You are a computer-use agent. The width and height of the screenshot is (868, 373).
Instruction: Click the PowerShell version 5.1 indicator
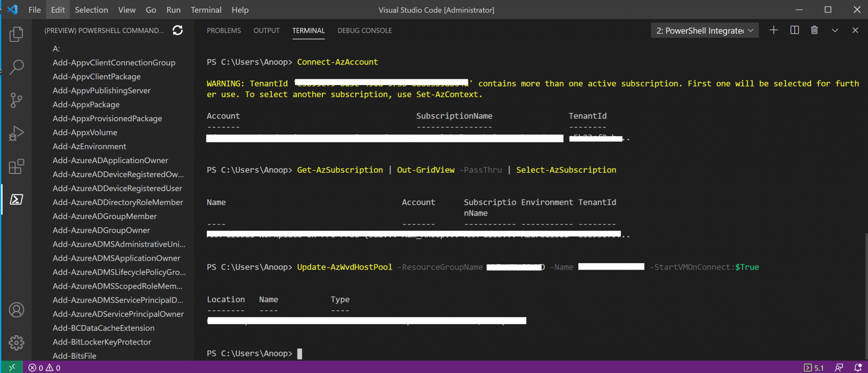[x=814, y=367]
